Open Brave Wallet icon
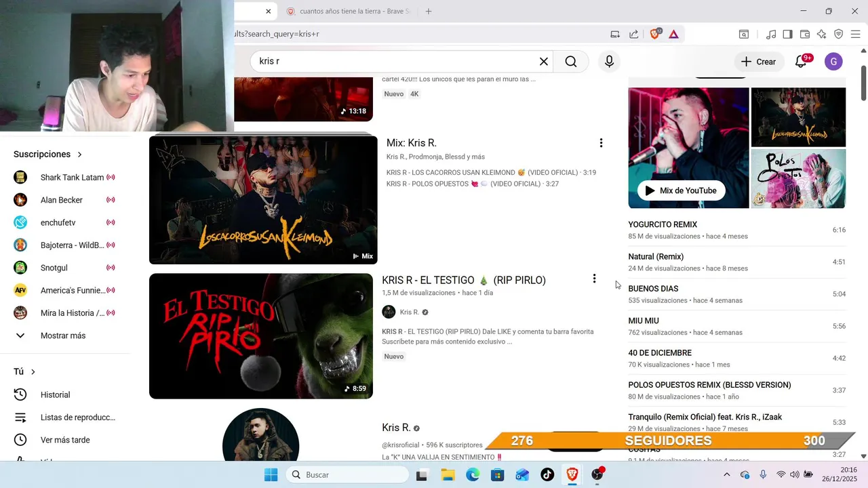This screenshot has width=868, height=488. pyautogui.click(x=805, y=34)
